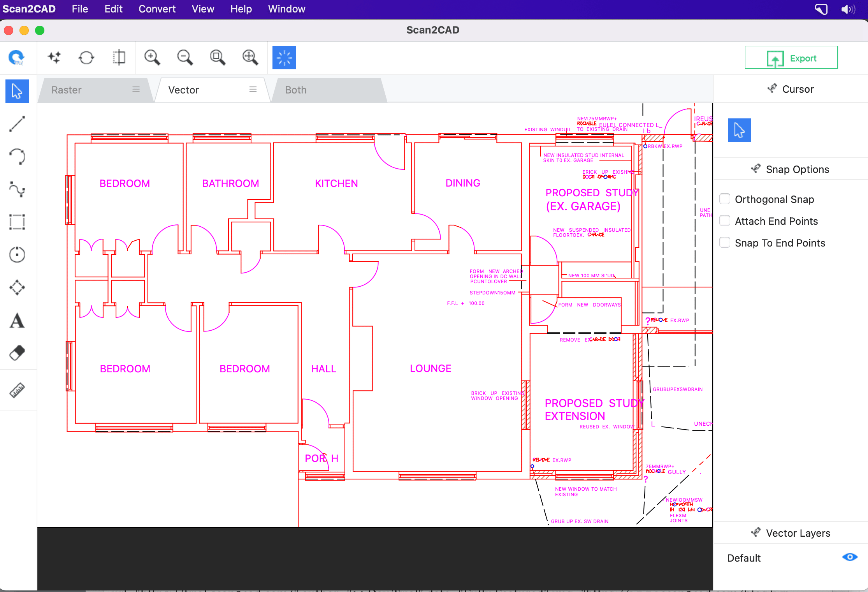Select the rectangle selection tool

click(17, 222)
